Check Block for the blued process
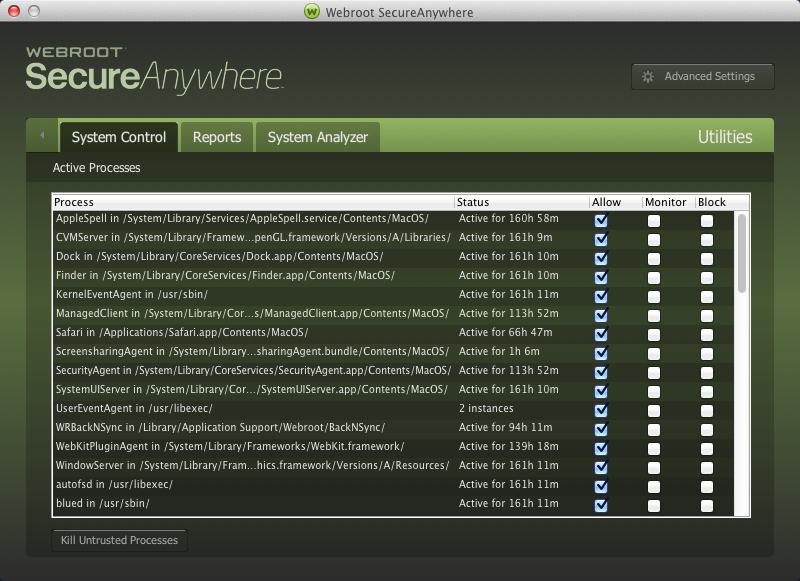This screenshot has width=800, height=581. [707, 505]
